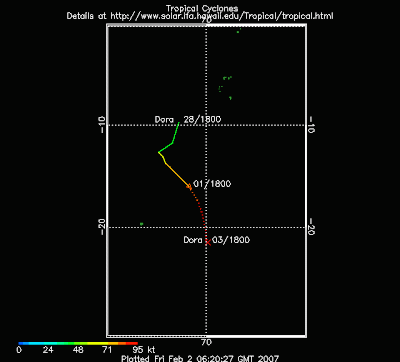Image resolution: width=400 pixels, height=362 pixels.
Task: Click the top '70' longitude label
Action: click(x=207, y=20)
